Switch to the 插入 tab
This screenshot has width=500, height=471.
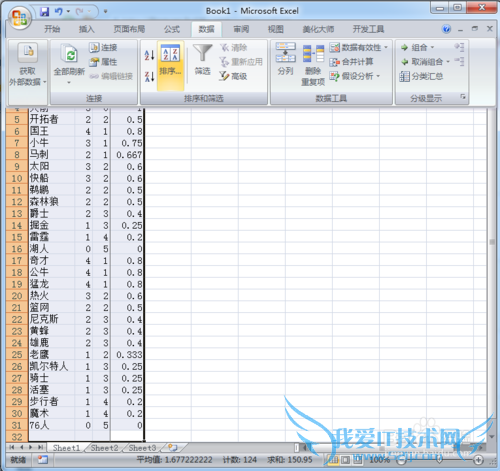87,29
